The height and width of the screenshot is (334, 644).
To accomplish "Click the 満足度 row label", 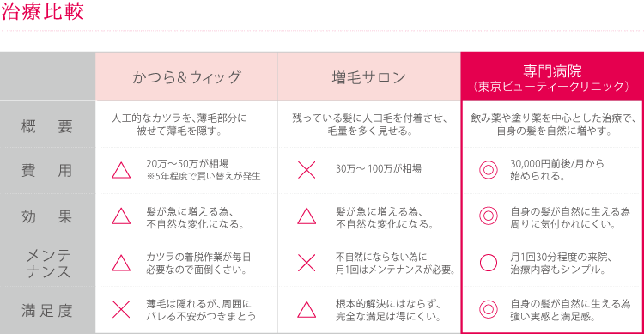I will click(47, 311).
